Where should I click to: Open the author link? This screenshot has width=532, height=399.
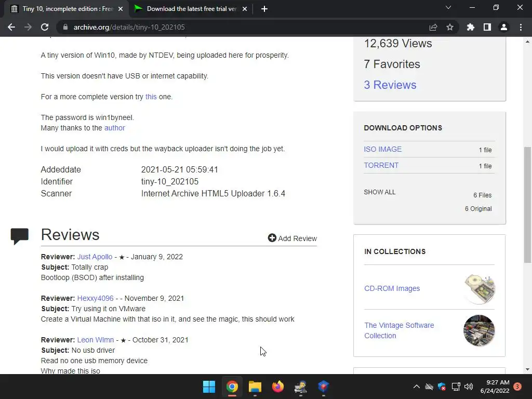pyautogui.click(x=114, y=128)
